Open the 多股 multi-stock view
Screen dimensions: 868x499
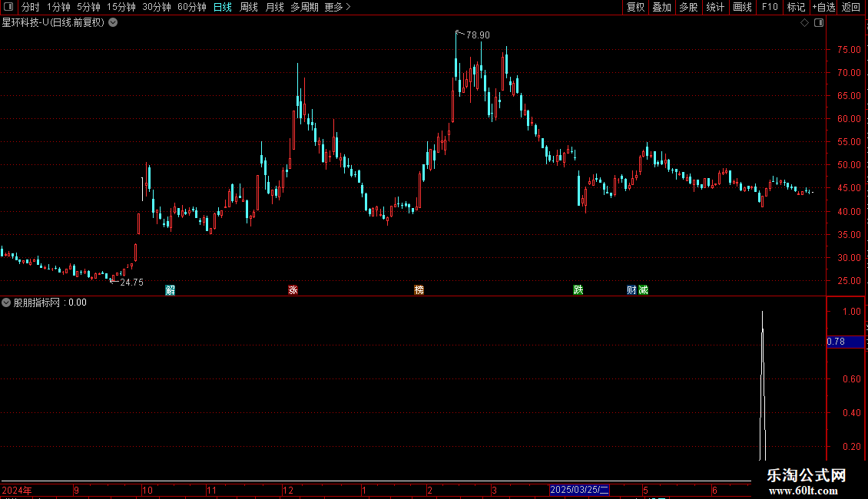point(688,7)
